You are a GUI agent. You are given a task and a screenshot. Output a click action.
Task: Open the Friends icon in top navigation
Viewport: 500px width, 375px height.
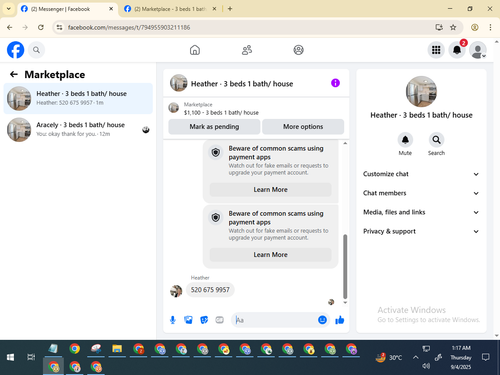point(247,50)
